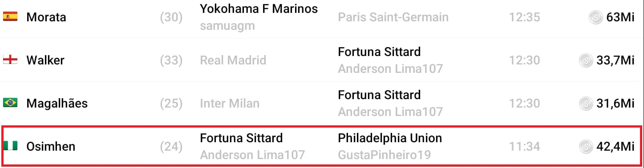The width and height of the screenshot is (644, 168).
Task: Click the 11:34 transfer time
Action: point(525,147)
